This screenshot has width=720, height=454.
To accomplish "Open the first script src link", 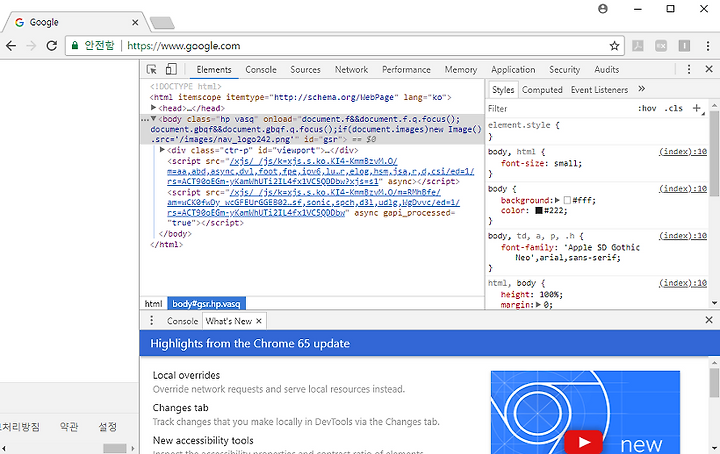I will pyautogui.click(x=321, y=171).
